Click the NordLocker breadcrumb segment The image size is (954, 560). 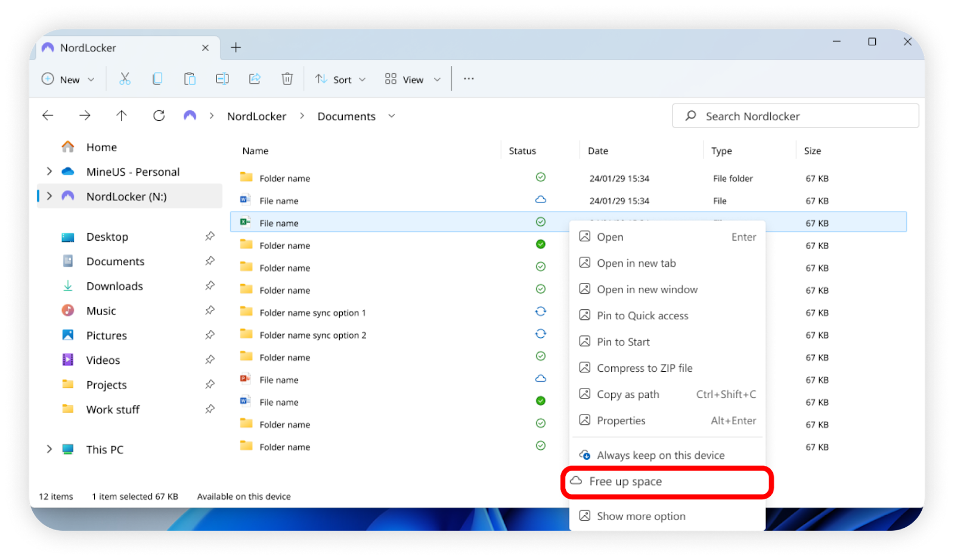[x=256, y=116]
